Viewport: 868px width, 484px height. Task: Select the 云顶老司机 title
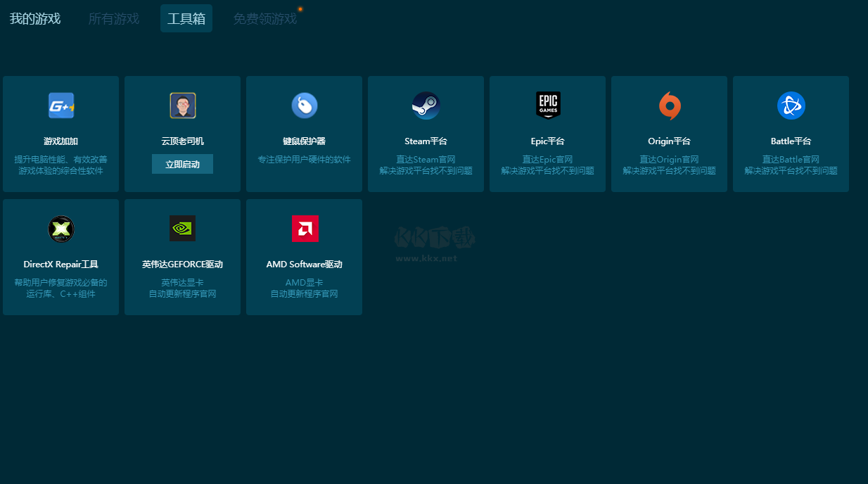tap(183, 141)
